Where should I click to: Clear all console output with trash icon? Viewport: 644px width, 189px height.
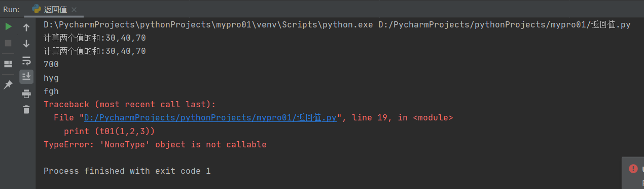click(26, 109)
